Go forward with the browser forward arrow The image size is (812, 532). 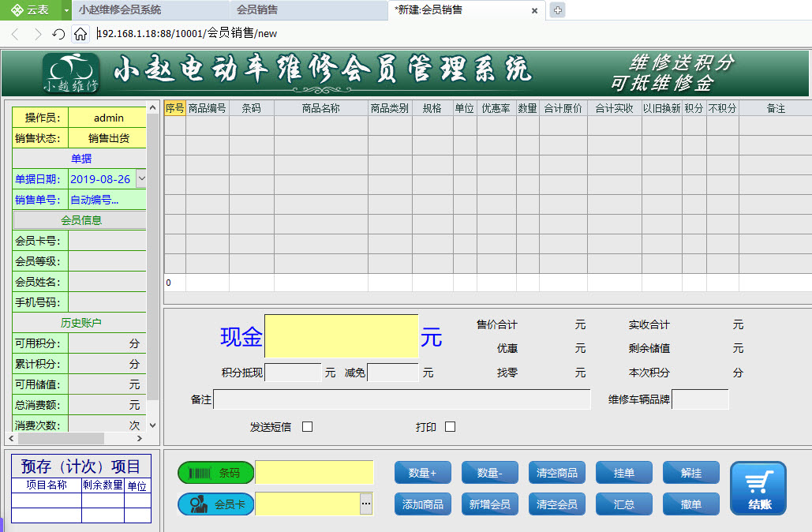[x=37, y=34]
